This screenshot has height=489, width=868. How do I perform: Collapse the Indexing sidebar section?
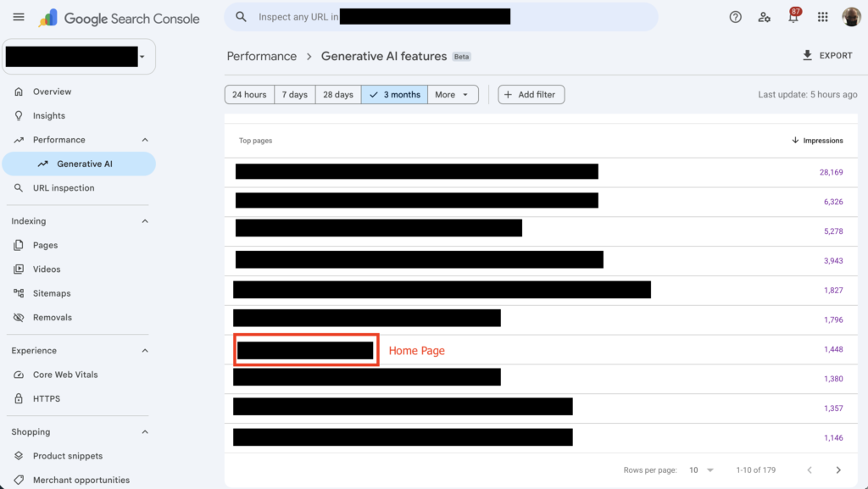[x=145, y=221]
